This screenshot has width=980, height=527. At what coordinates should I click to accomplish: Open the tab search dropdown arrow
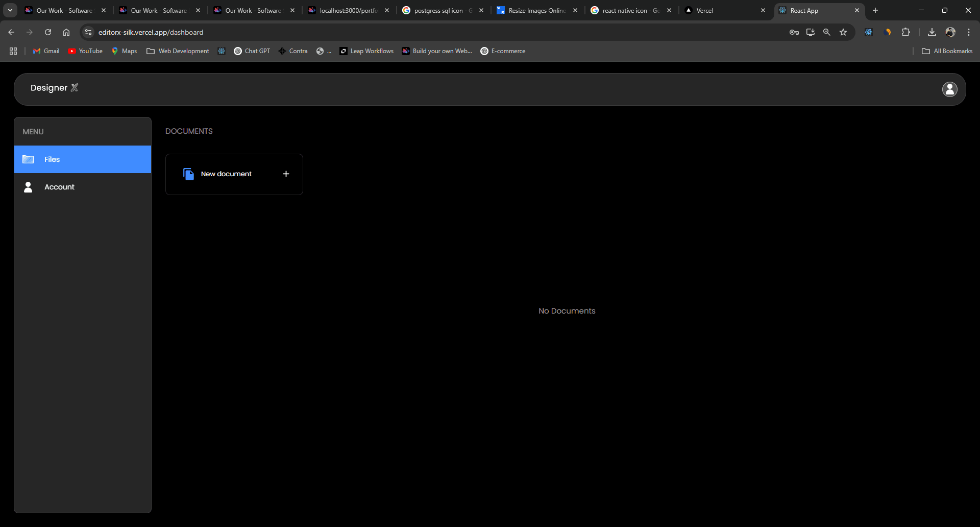coord(10,10)
